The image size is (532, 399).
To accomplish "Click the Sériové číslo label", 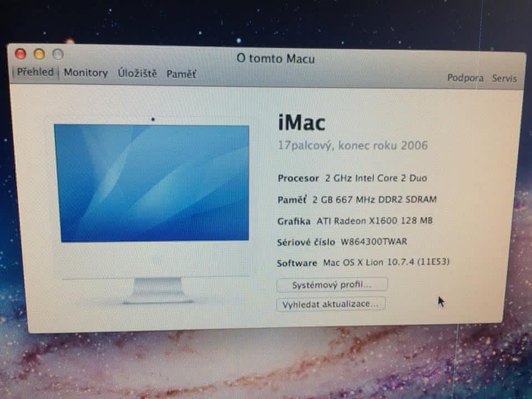I will click(x=306, y=242).
